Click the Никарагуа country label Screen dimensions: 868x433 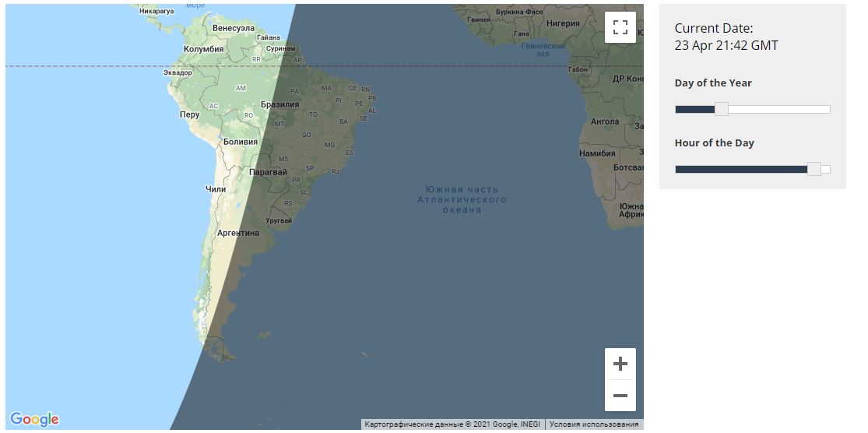click(x=156, y=11)
